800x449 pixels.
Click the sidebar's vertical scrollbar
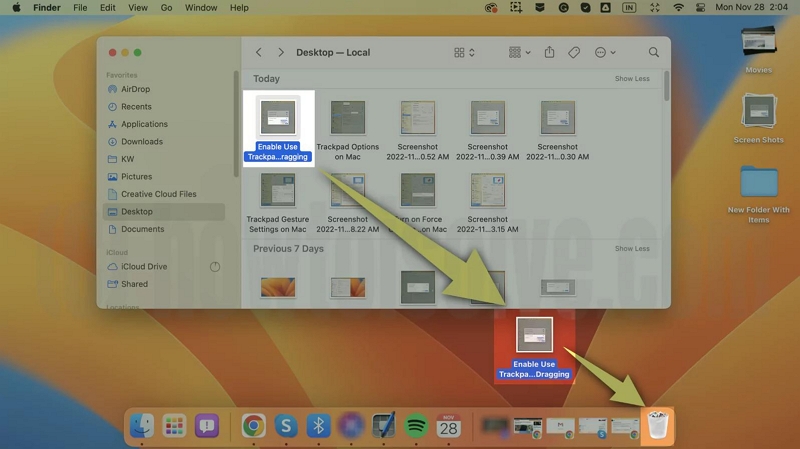(x=236, y=124)
